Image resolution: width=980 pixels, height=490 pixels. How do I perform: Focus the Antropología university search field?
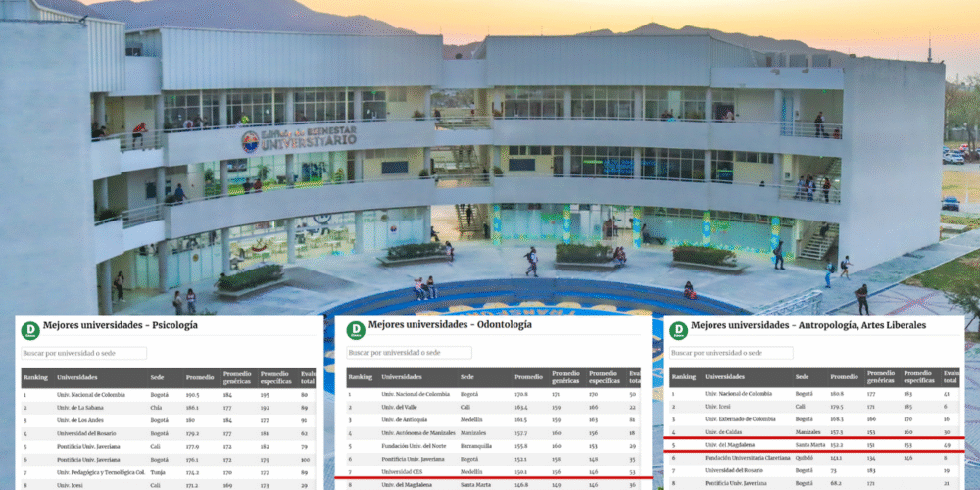click(x=731, y=353)
